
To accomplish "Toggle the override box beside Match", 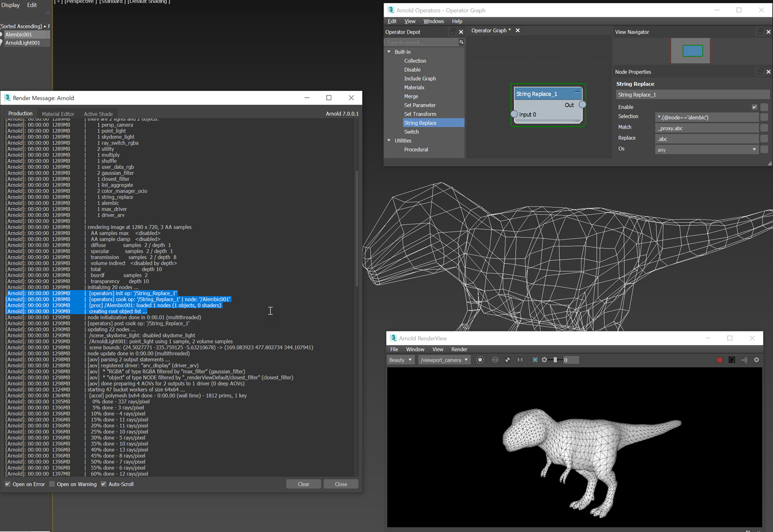I will click(x=764, y=128).
